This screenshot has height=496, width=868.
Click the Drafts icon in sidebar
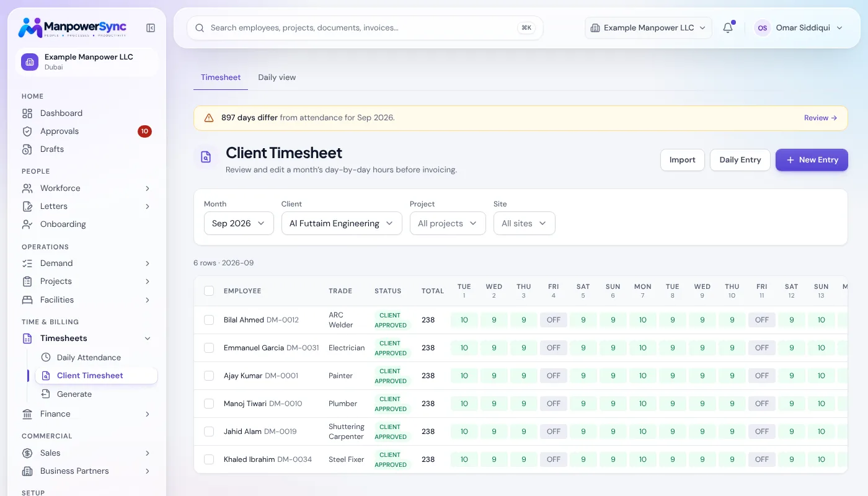(x=27, y=149)
